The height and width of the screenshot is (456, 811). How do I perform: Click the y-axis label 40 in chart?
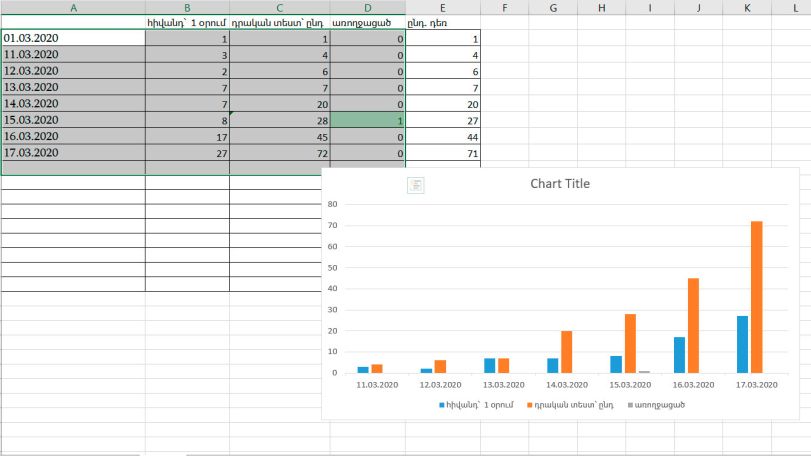tap(332, 288)
